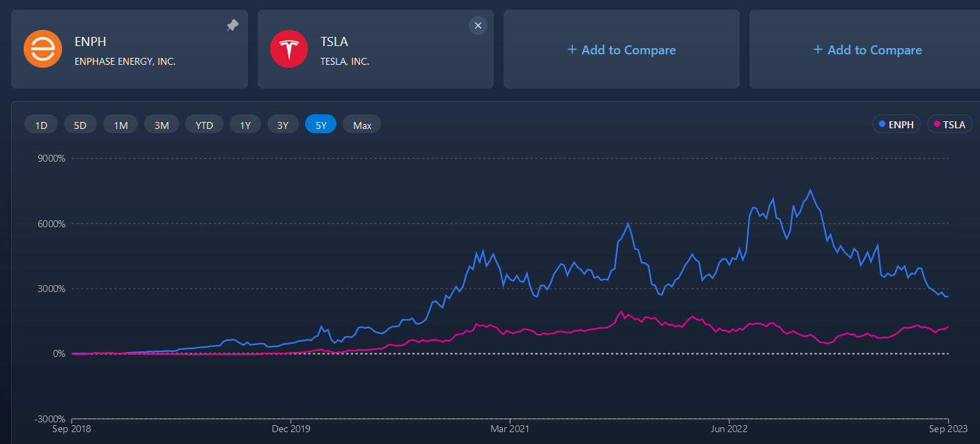Choose the YTD time range
Image resolution: width=980 pixels, height=444 pixels.
pos(204,125)
